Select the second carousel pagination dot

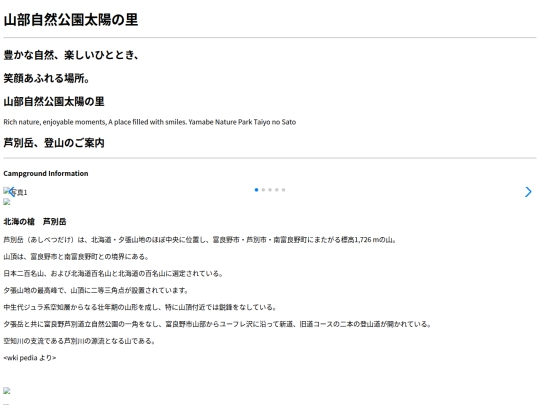263,190
